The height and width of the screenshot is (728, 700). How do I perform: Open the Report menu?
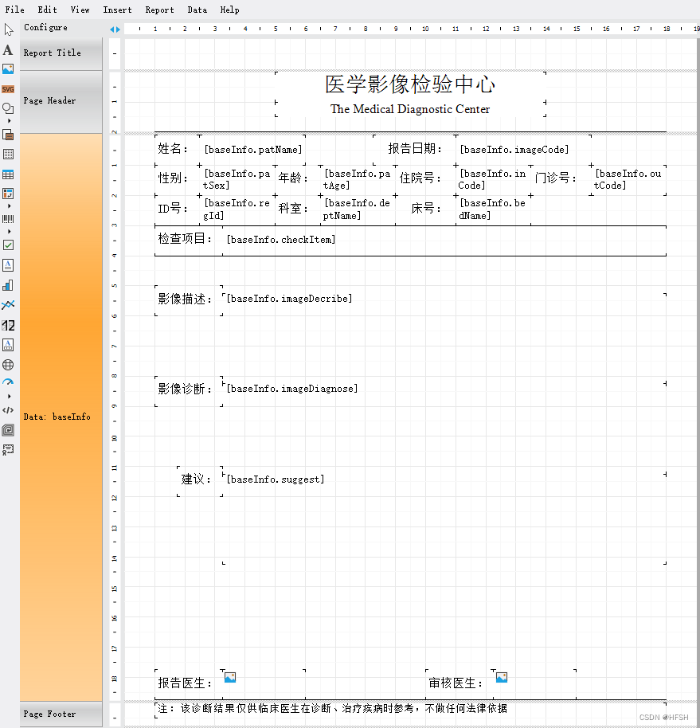coord(159,10)
